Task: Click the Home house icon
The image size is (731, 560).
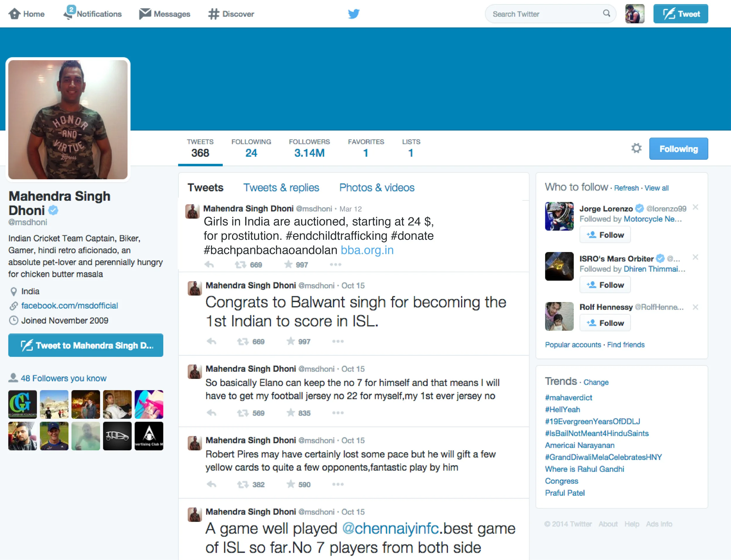Action: 14,14
